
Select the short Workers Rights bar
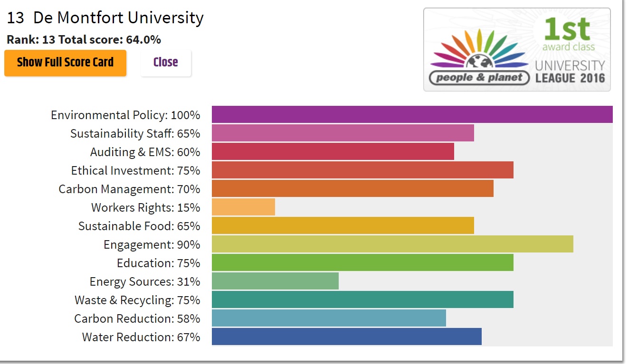click(243, 207)
